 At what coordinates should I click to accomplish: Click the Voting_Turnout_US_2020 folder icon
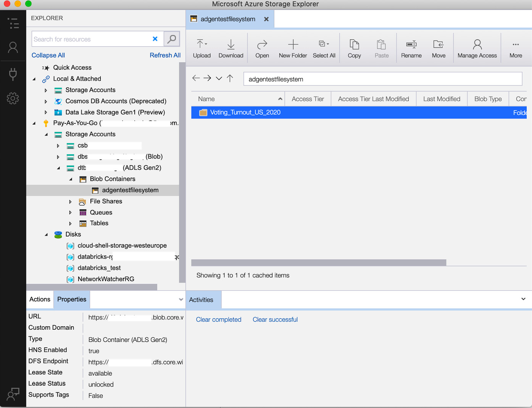coord(203,112)
